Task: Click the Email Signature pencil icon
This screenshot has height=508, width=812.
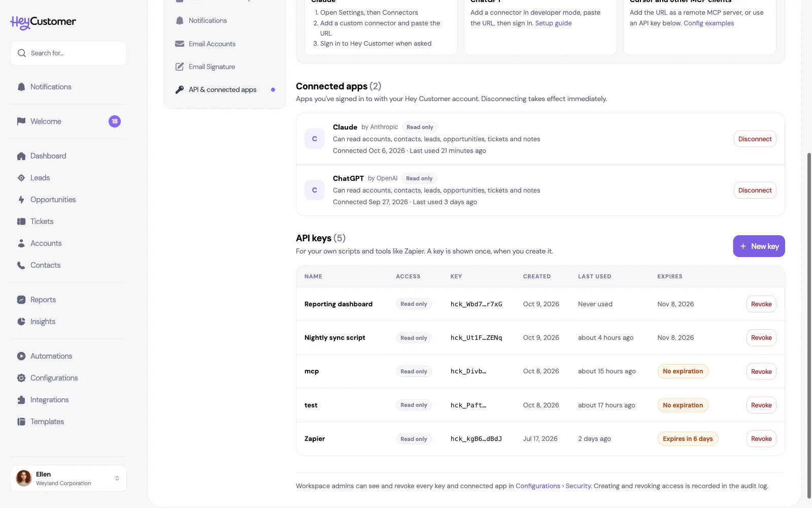Action: click(x=180, y=67)
